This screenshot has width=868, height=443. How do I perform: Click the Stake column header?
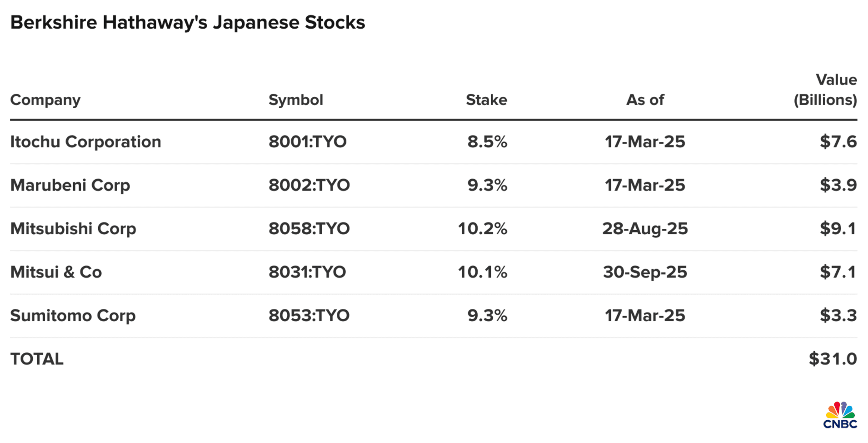(486, 100)
